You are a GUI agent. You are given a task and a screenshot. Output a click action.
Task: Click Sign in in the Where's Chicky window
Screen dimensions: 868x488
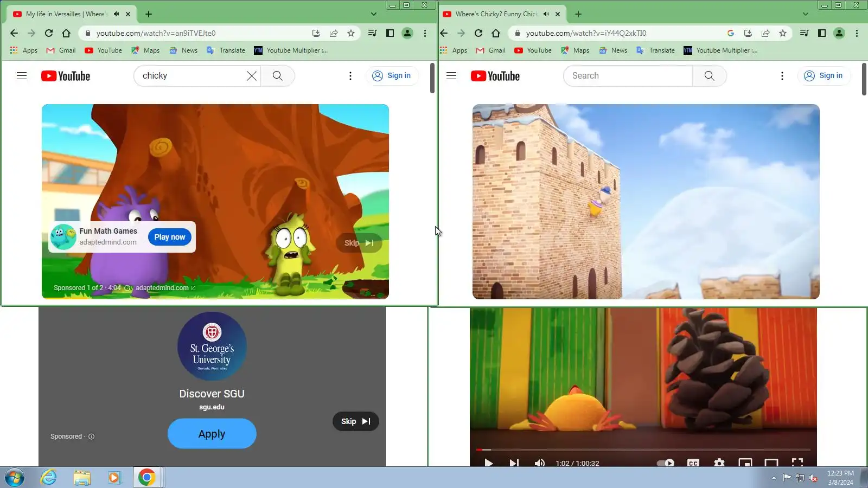coord(824,76)
